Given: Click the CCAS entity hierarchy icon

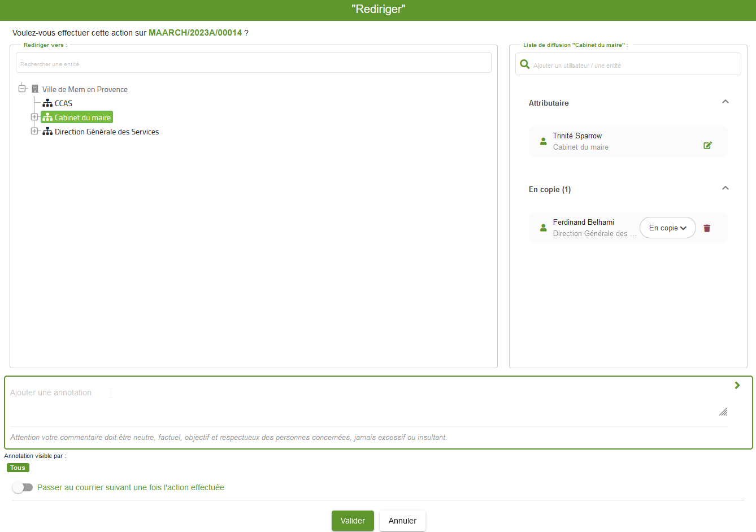Looking at the screenshot, I should click(x=47, y=103).
